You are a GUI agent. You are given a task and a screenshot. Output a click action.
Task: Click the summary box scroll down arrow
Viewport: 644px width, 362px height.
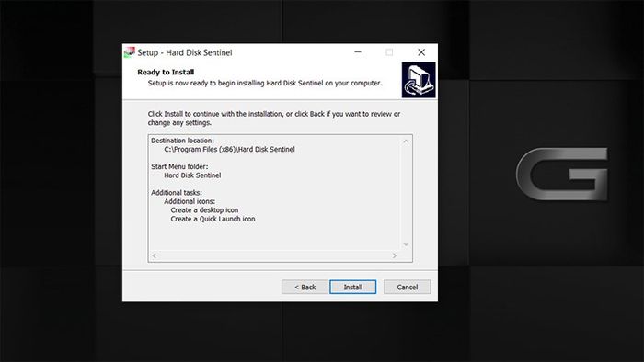406,244
